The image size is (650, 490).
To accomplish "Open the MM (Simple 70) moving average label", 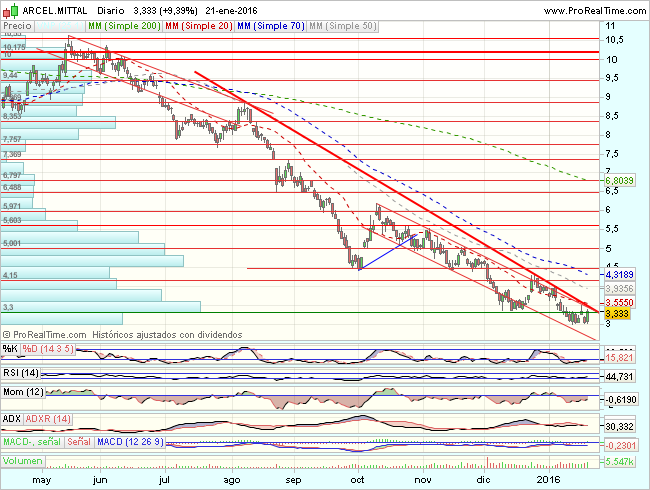I will click(270, 26).
